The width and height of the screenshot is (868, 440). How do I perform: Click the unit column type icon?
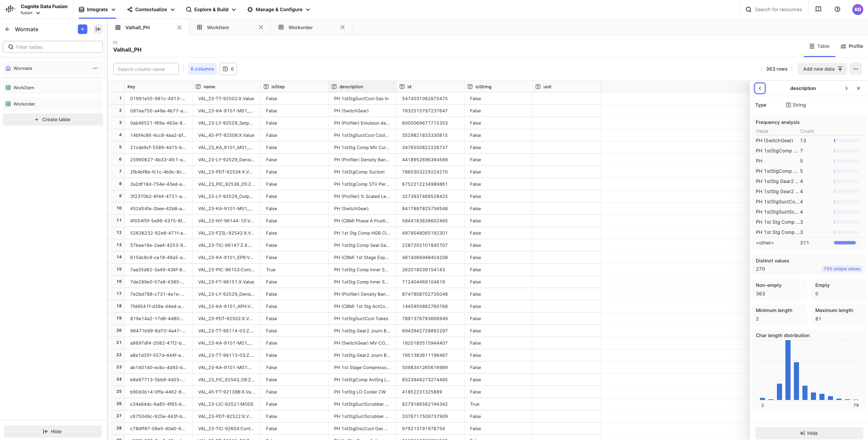538,87
